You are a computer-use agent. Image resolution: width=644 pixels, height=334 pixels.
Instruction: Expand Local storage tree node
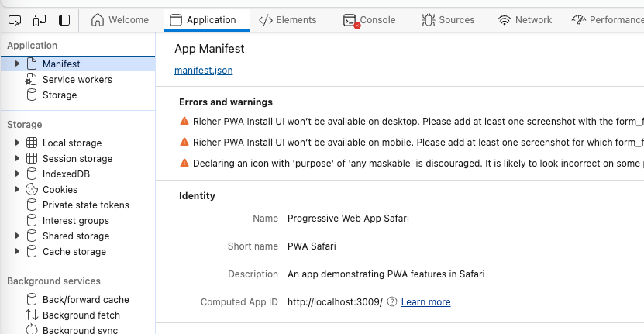pyautogui.click(x=17, y=143)
